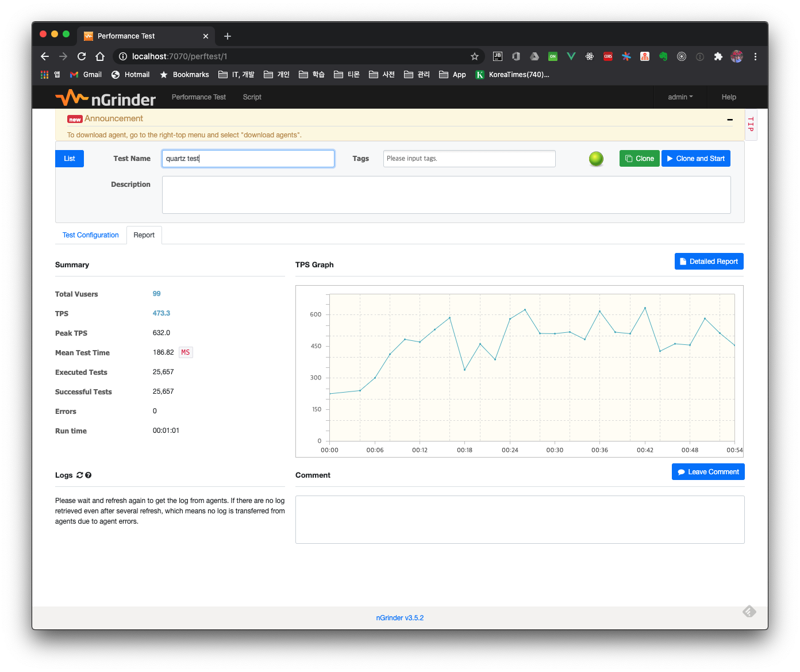Bookmark this page with the star icon

point(474,56)
